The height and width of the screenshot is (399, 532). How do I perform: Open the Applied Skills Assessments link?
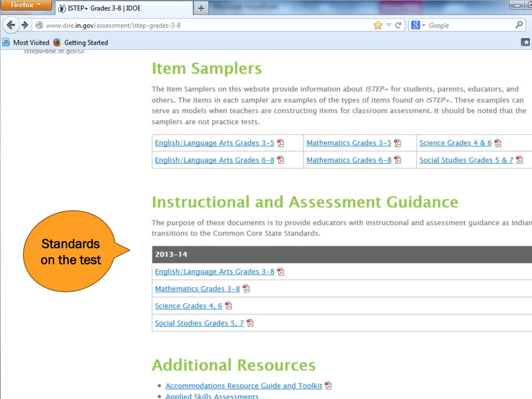tap(212, 396)
